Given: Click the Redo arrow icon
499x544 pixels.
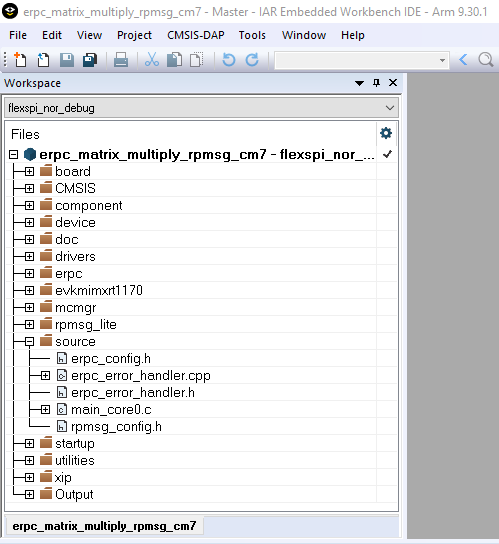Looking at the screenshot, I should (x=252, y=60).
